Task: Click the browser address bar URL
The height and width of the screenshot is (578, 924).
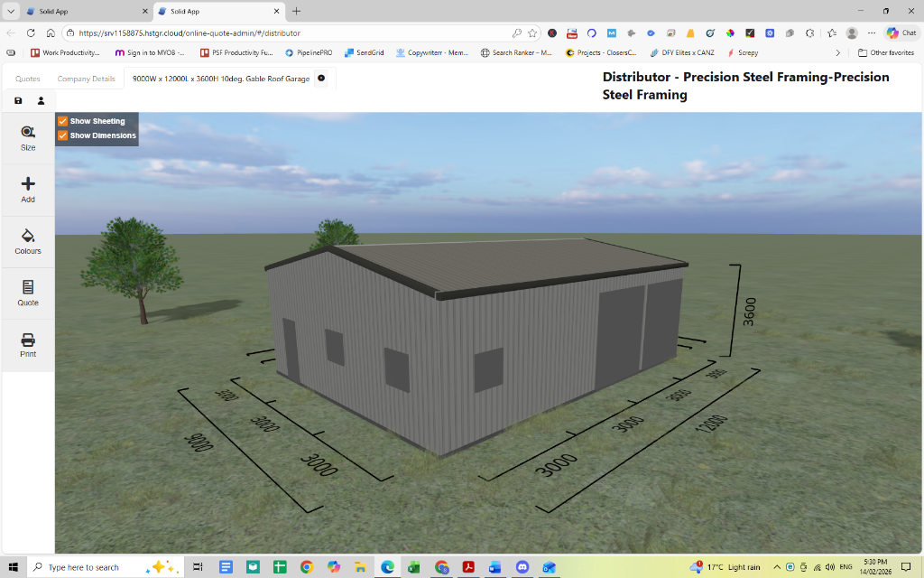Action: tap(189, 33)
